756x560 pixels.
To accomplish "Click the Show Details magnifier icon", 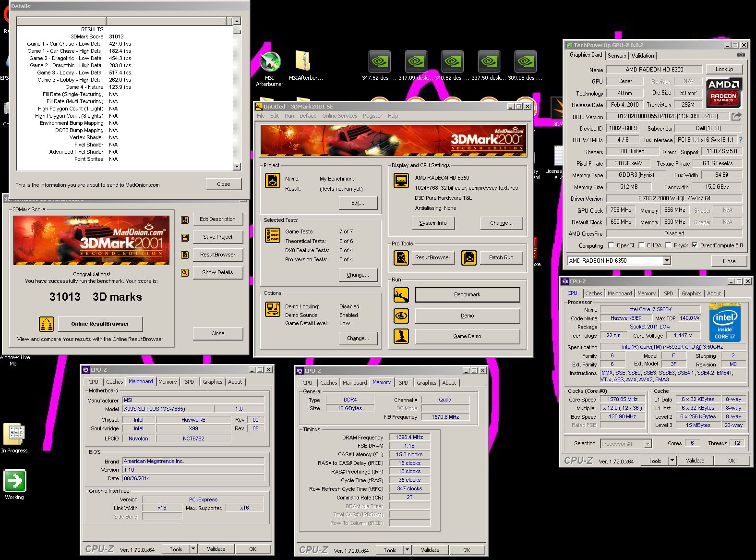I will tap(185, 273).
